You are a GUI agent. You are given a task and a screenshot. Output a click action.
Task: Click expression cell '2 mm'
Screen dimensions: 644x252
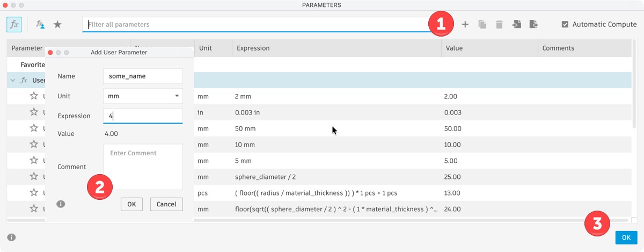(243, 96)
